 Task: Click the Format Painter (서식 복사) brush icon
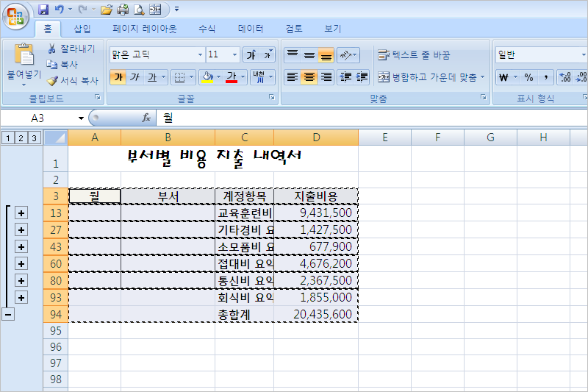click(x=52, y=81)
